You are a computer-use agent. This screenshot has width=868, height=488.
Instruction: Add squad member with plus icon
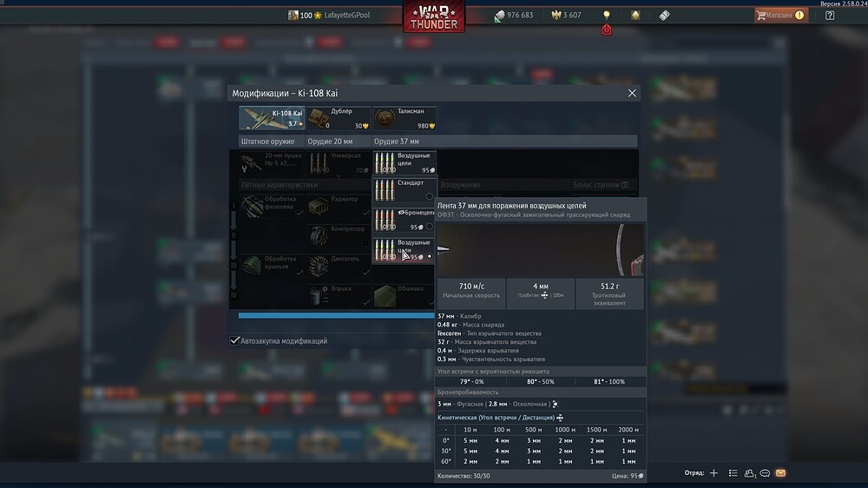tap(713, 473)
